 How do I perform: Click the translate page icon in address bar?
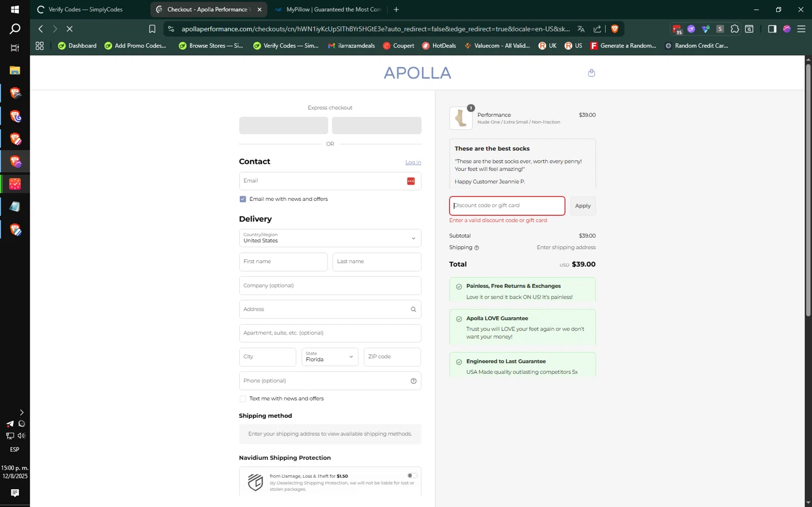pos(581,29)
